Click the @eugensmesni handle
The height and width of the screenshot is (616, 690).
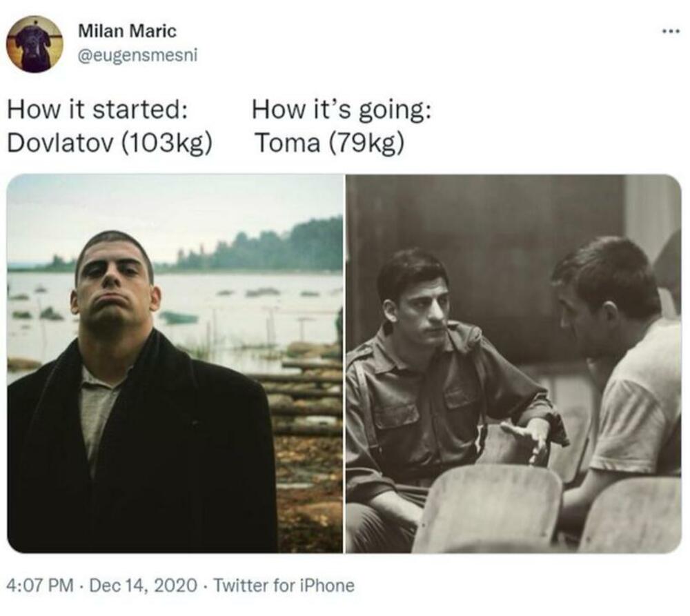[137, 55]
